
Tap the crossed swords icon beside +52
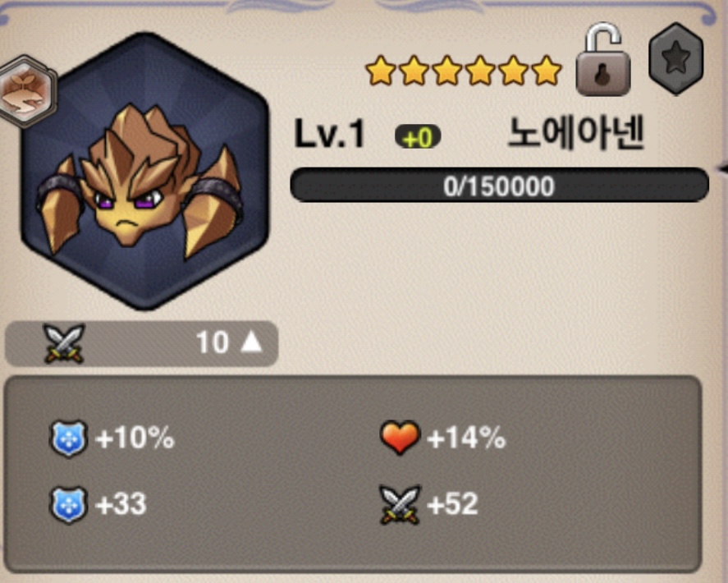coord(400,505)
